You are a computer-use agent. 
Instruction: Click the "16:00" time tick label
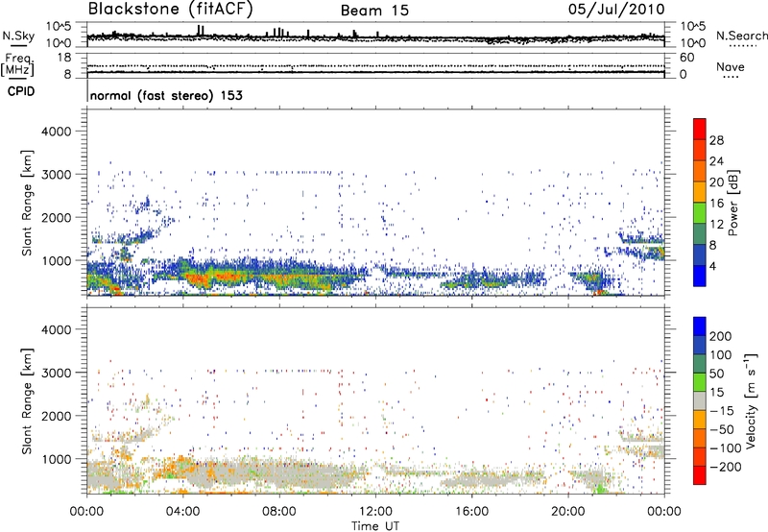click(x=471, y=512)
